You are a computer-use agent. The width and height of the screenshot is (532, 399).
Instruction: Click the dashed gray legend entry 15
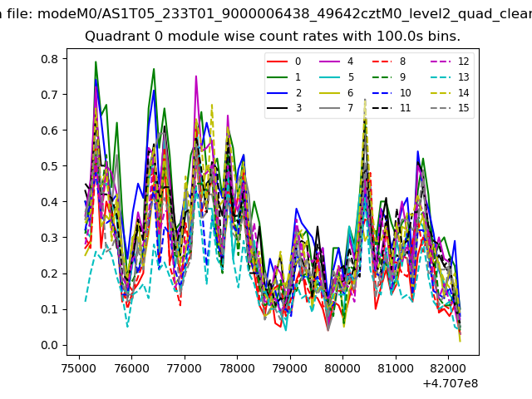pyautogui.click(x=446, y=108)
